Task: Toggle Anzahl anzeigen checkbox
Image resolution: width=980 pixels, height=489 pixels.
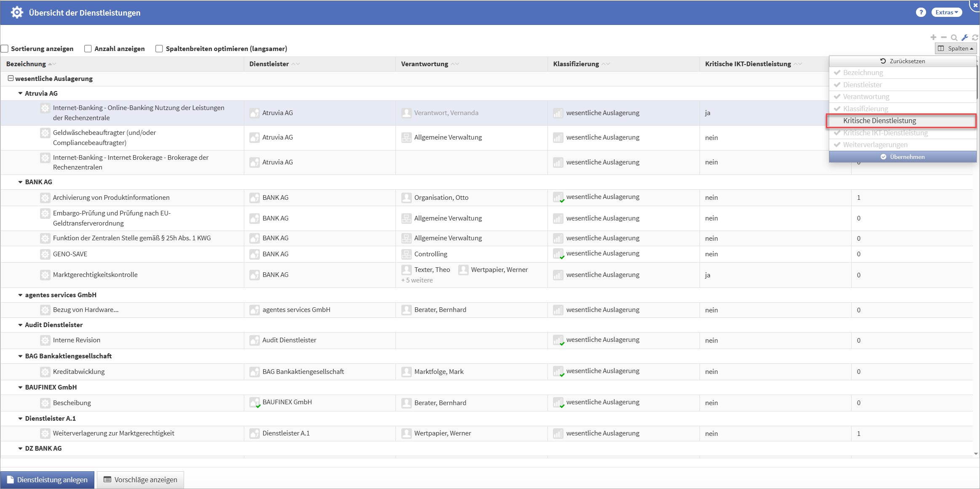Action: tap(88, 49)
